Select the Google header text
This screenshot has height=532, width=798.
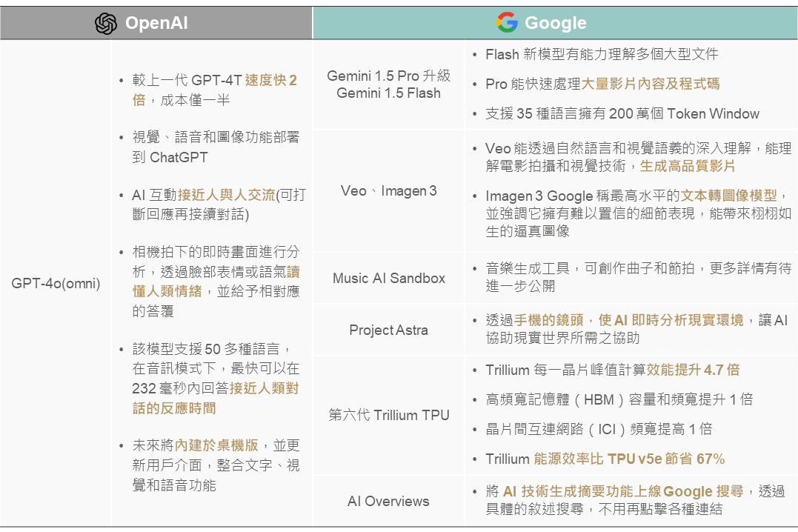click(555, 24)
